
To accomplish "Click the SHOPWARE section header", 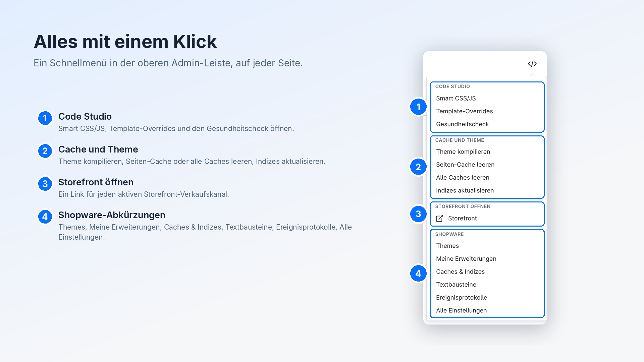I will tap(449, 234).
